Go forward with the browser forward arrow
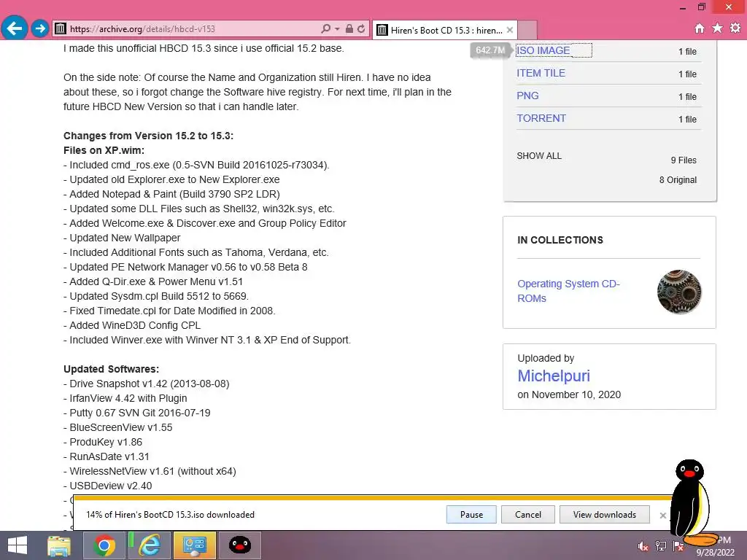 [40, 28]
